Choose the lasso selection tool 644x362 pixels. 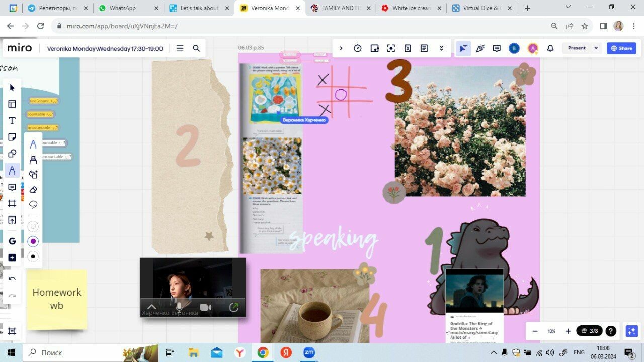coord(33,205)
